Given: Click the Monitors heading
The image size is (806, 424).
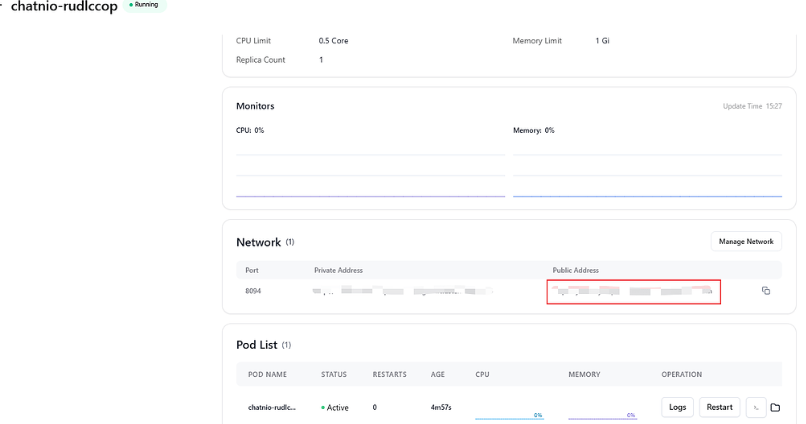Looking at the screenshot, I should (255, 106).
